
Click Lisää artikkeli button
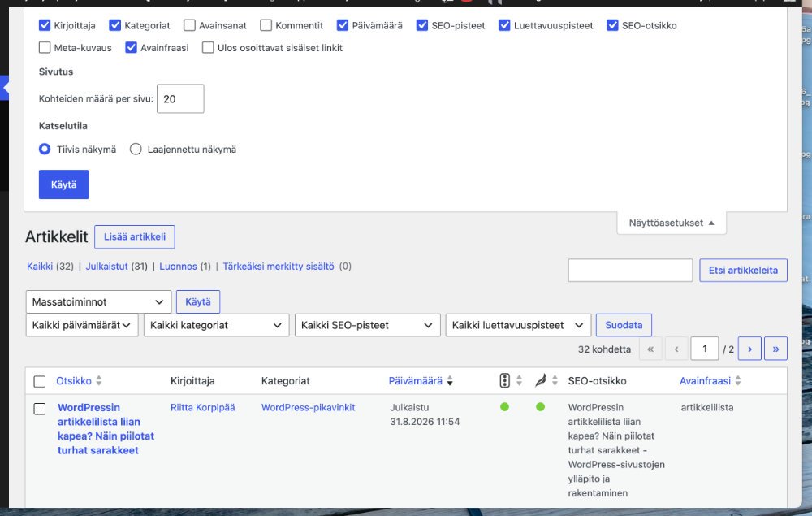pos(135,236)
